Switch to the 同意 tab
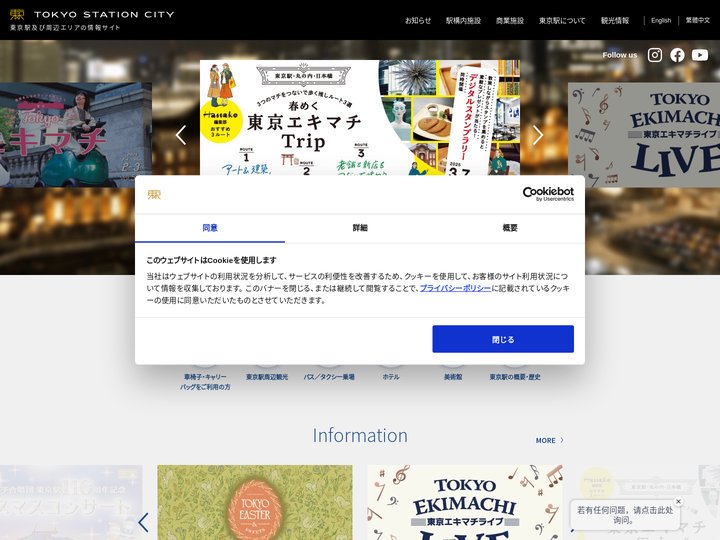The image size is (720, 540). click(210, 228)
